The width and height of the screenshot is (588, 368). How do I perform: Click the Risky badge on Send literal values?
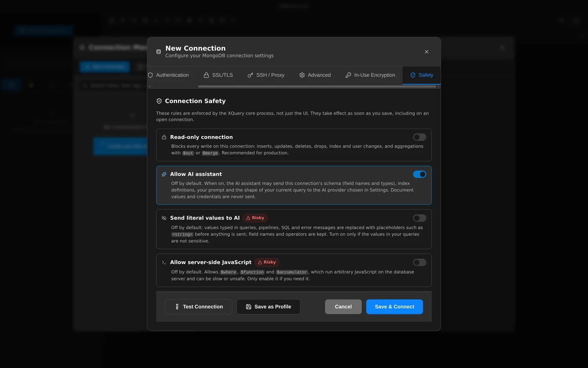[x=255, y=218]
